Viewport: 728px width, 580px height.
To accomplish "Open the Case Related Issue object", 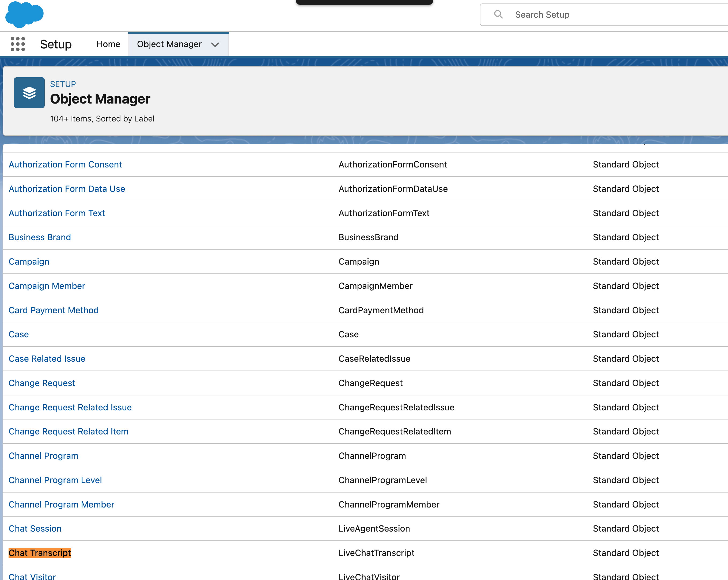I will tap(47, 358).
